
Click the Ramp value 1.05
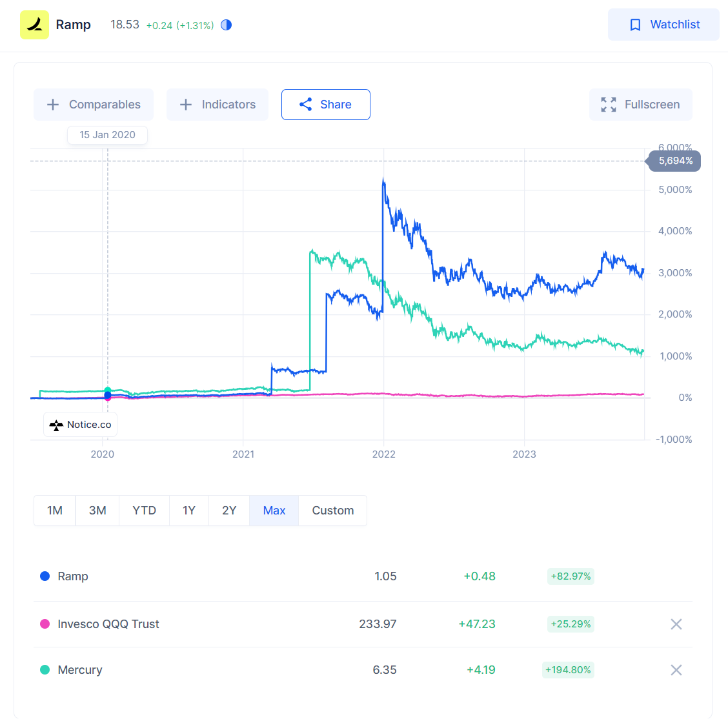385,576
